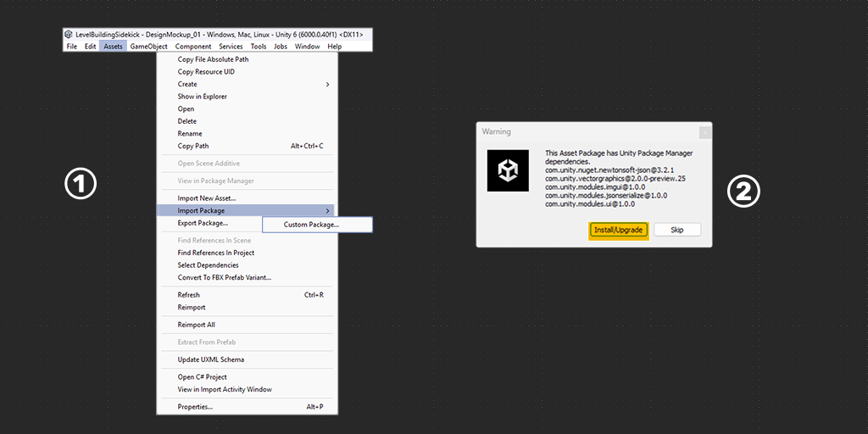
Task: Choose Export Package...
Action: pyautogui.click(x=209, y=223)
